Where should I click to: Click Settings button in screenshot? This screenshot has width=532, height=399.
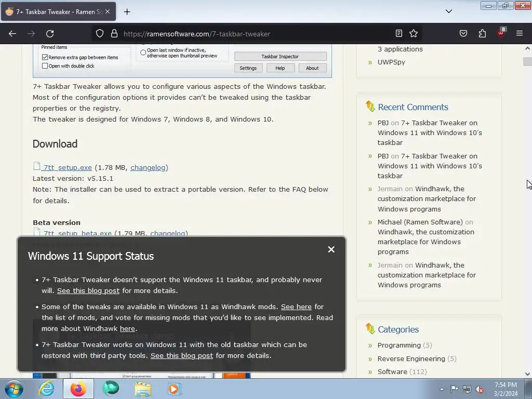248,68
